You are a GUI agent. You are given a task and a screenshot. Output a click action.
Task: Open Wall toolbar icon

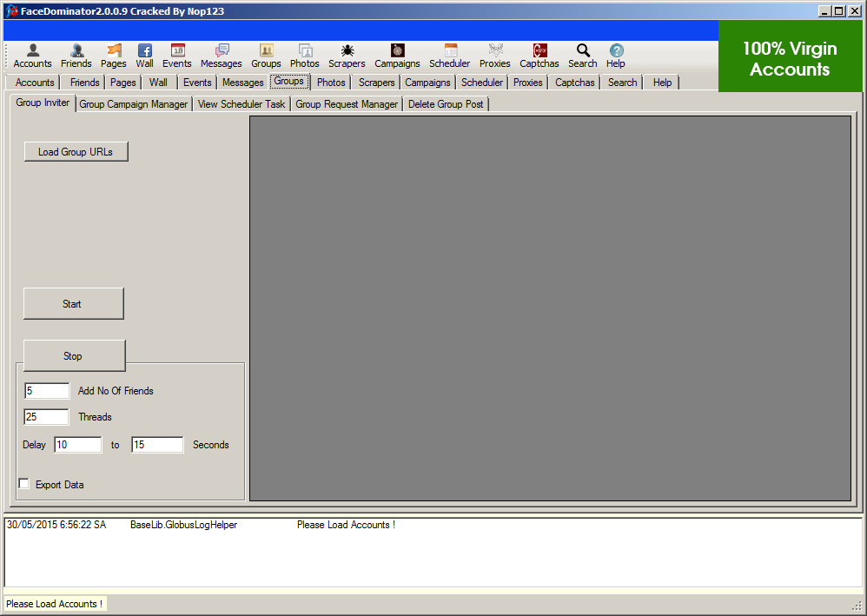tap(145, 56)
